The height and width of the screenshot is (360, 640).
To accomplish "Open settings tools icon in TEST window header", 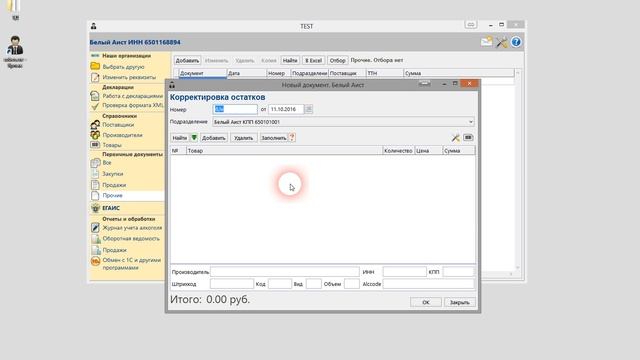I will click(502, 42).
